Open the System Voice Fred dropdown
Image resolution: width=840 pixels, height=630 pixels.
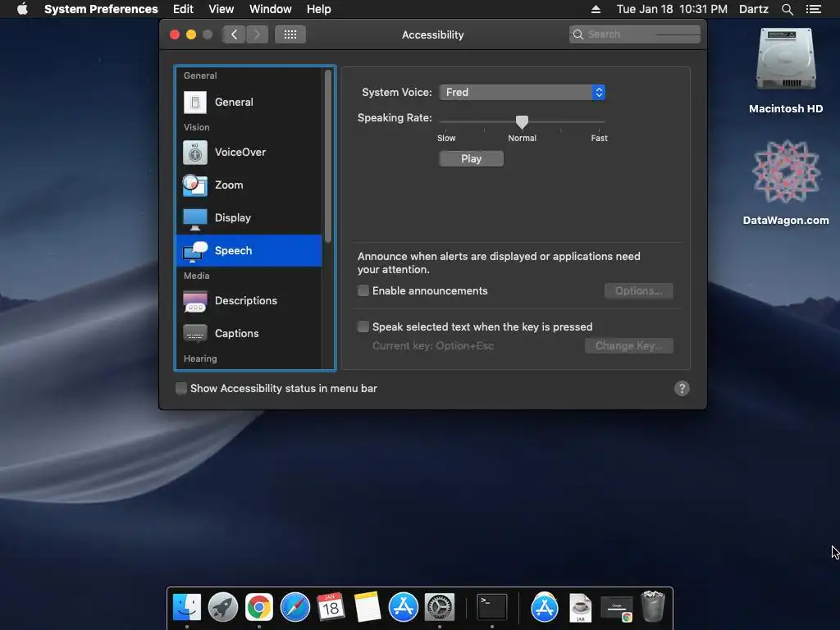tap(522, 92)
